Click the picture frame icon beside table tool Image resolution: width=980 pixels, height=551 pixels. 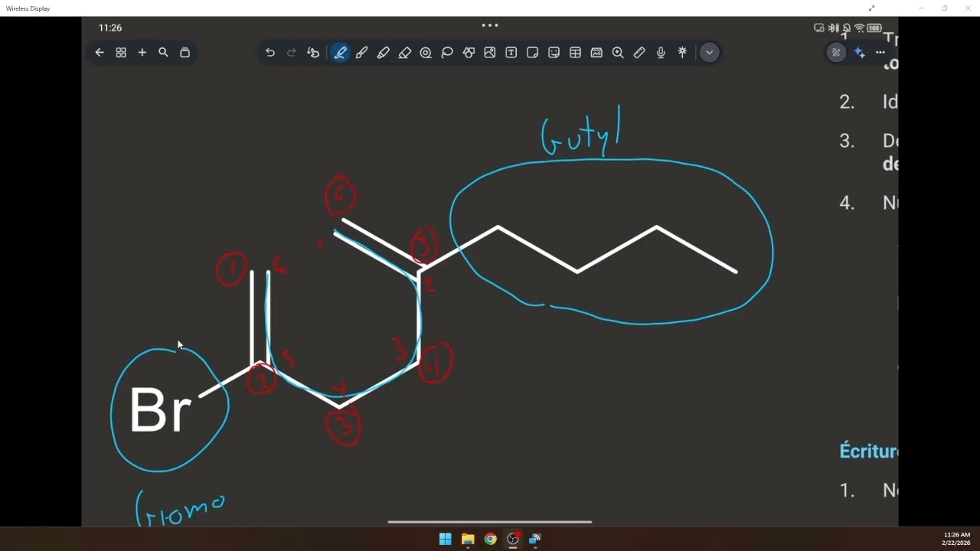point(596,53)
